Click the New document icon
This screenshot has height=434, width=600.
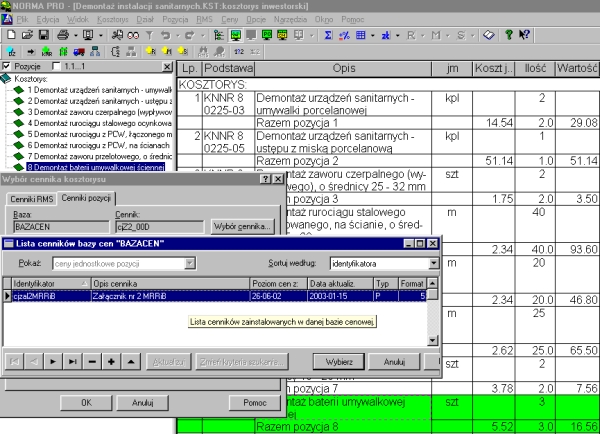(x=9, y=34)
